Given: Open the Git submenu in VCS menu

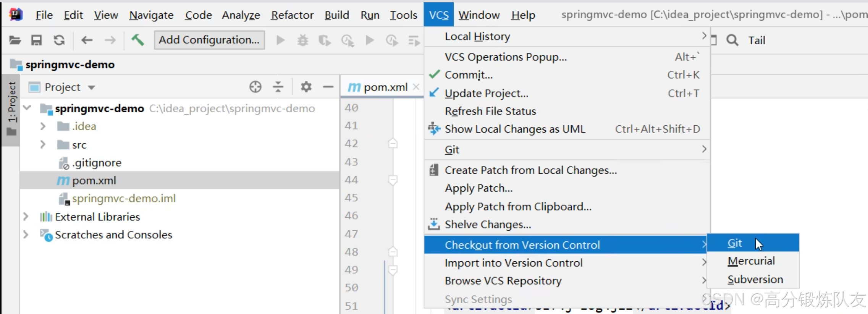Looking at the screenshot, I should (x=567, y=149).
